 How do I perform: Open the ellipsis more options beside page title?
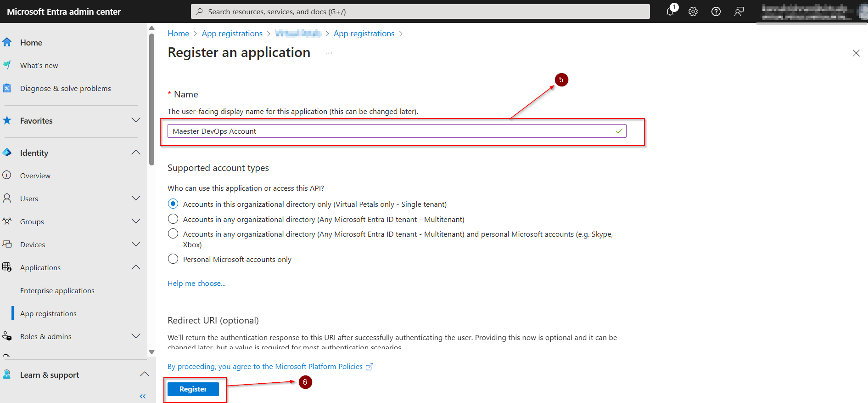click(x=329, y=53)
